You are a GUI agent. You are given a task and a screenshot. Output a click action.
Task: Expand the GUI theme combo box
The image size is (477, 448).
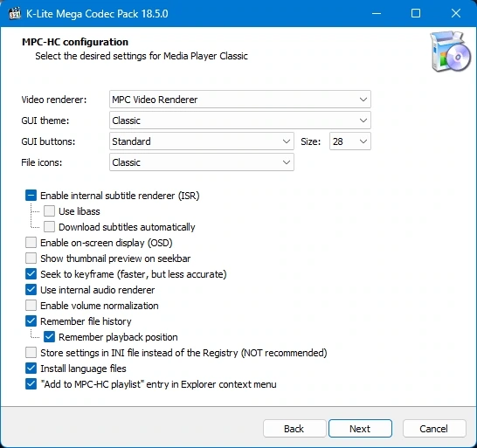pyautogui.click(x=240, y=121)
